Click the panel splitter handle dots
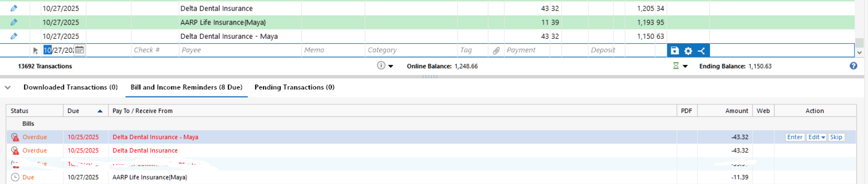 tap(430, 77)
